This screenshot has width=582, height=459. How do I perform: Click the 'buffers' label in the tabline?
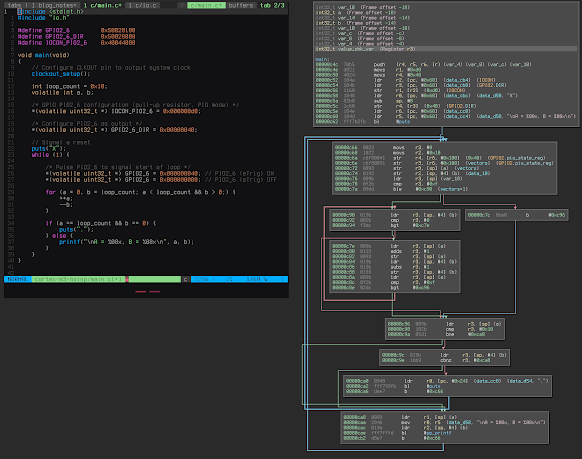241,5
